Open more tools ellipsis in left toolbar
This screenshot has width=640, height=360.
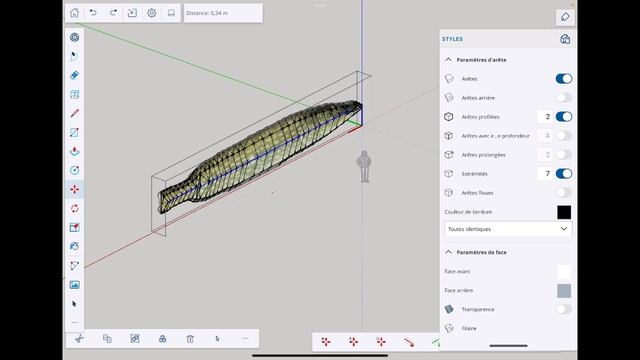[74, 322]
